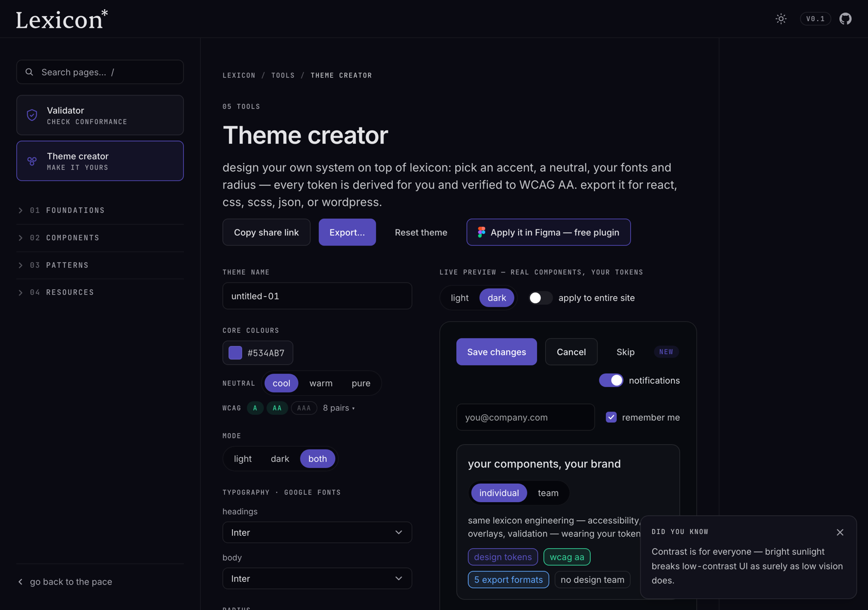Click the Lexicon logo
The height and width of the screenshot is (610, 868).
[x=62, y=20]
